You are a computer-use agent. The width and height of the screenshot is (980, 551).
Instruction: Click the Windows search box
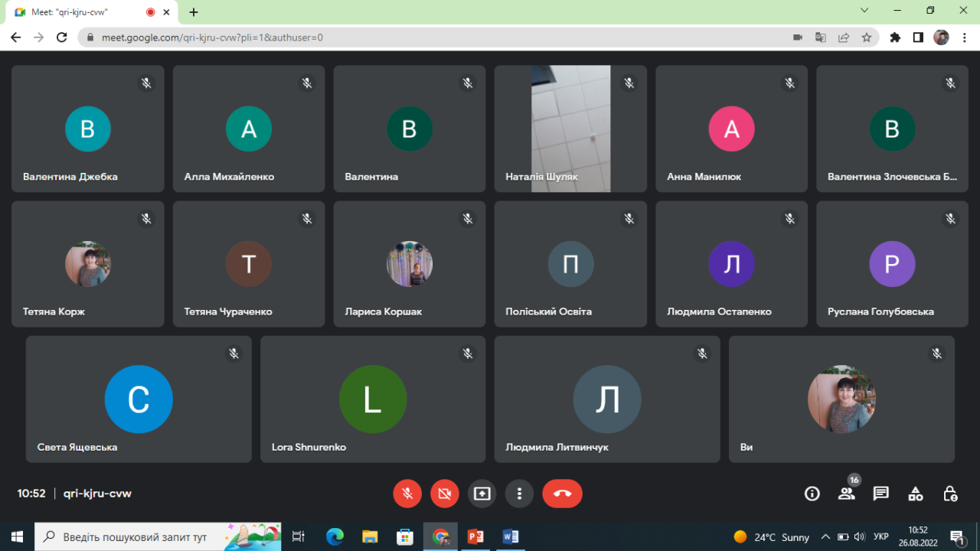pos(158,536)
